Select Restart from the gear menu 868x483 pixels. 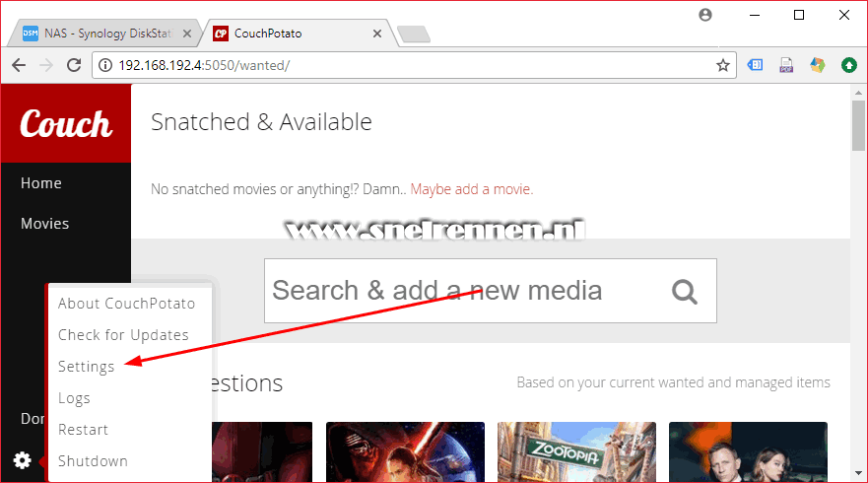83,430
